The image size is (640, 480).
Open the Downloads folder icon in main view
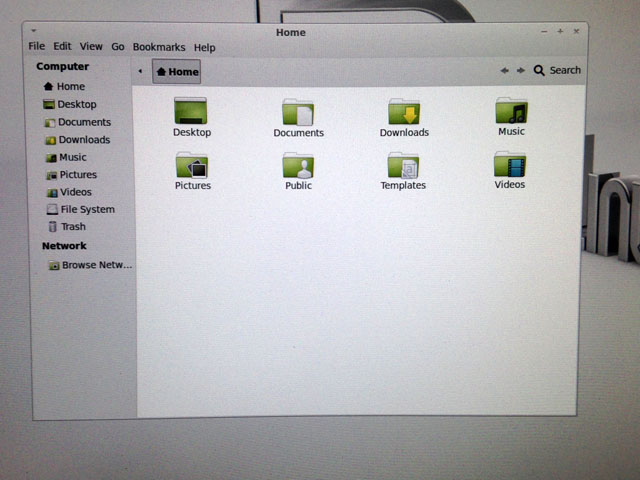click(x=404, y=111)
